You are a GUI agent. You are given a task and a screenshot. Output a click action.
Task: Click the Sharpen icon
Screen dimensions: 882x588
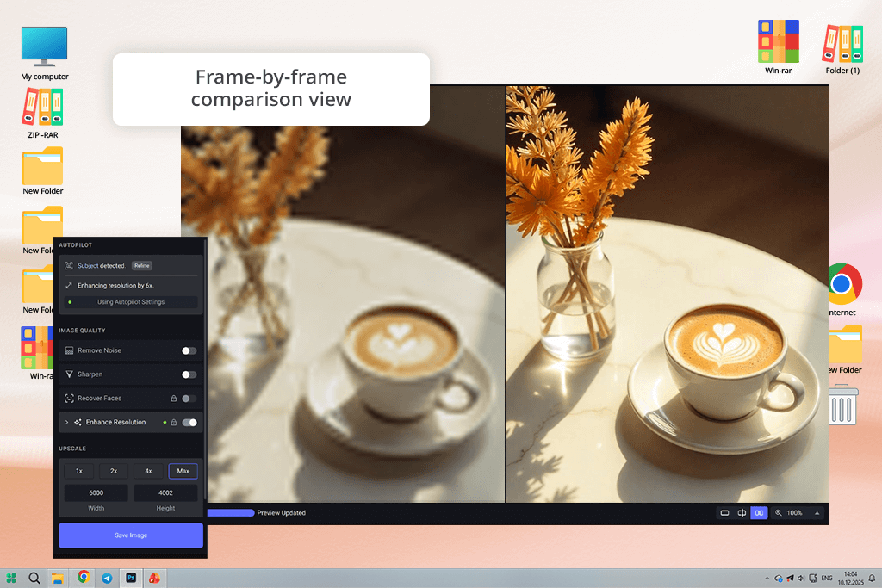coord(69,374)
